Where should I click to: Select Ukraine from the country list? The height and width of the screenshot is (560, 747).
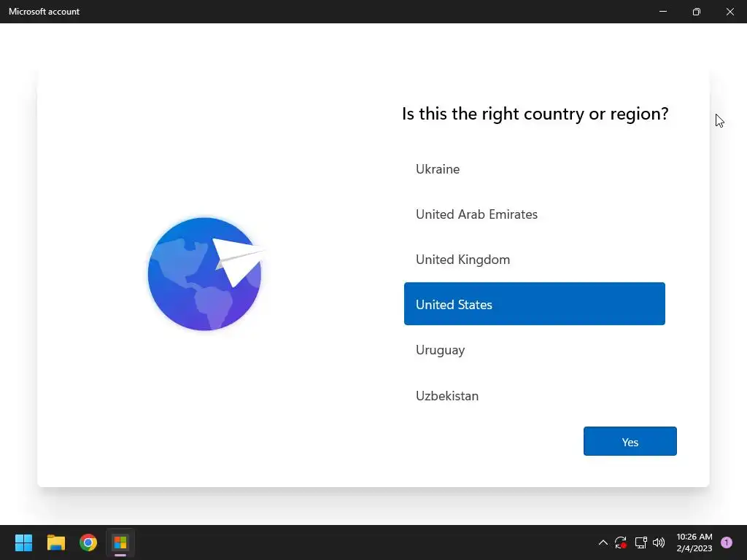(534, 169)
